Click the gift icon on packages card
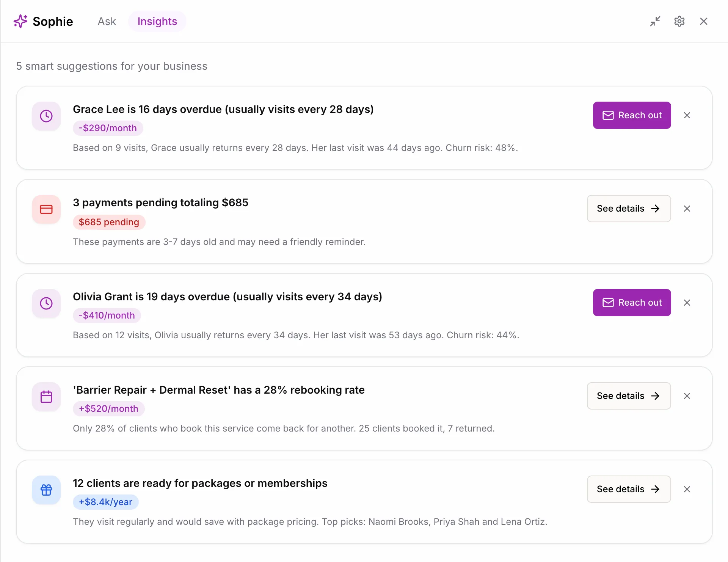 [46, 490]
